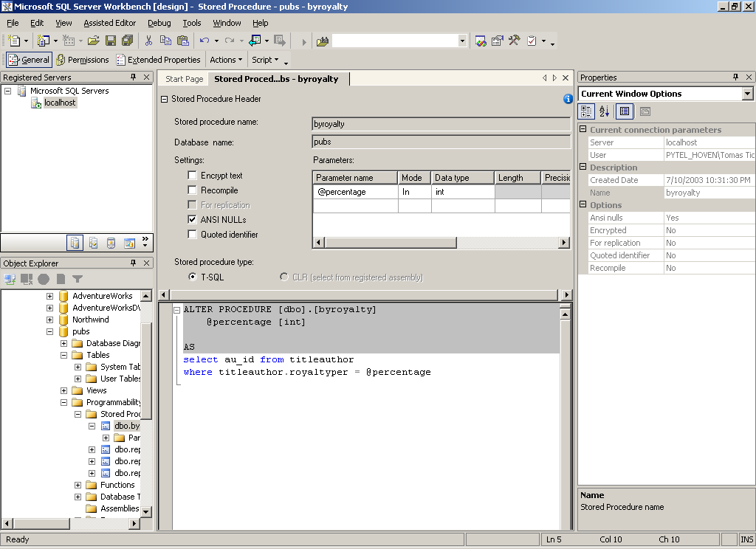
Task: Enable the Encrypt text checkbox
Action: point(193,176)
